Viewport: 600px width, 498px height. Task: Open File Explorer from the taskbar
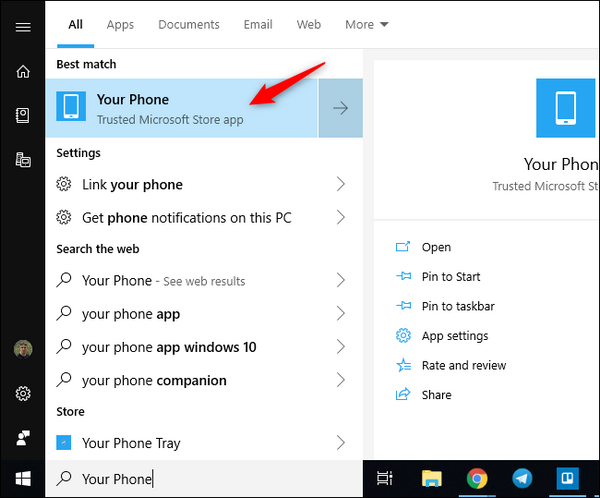431,479
